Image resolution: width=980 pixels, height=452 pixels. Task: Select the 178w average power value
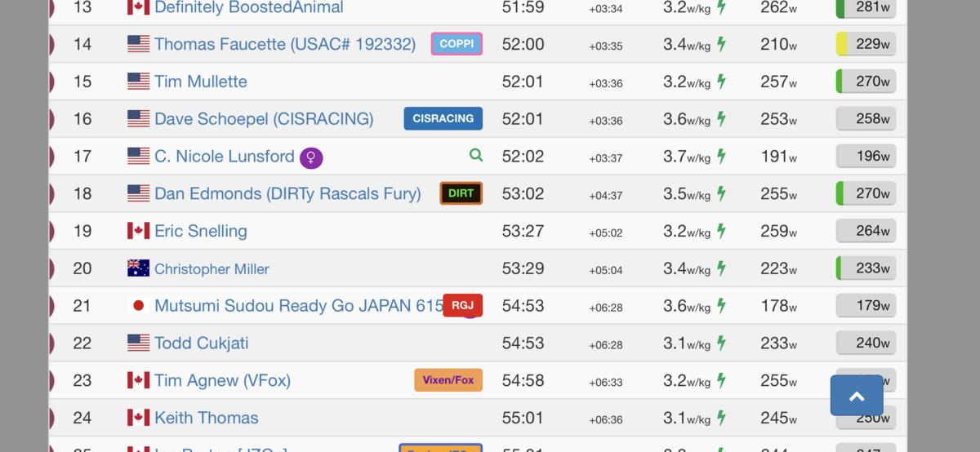tap(778, 306)
